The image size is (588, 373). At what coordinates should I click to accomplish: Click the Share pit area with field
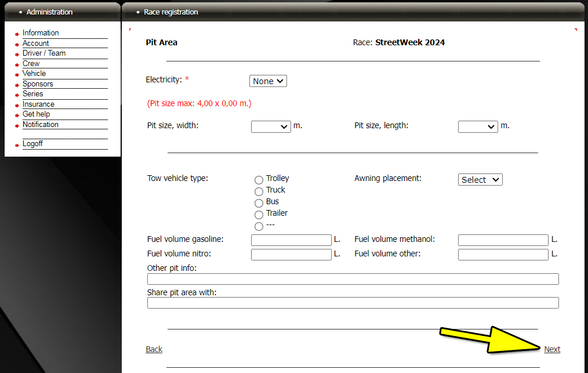point(353,303)
